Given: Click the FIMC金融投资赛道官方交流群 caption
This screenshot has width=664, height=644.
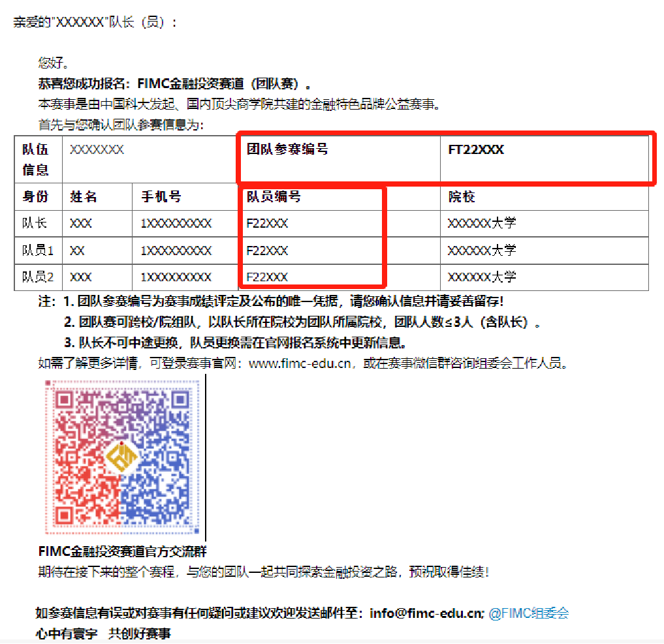Looking at the screenshot, I should pos(122,551).
